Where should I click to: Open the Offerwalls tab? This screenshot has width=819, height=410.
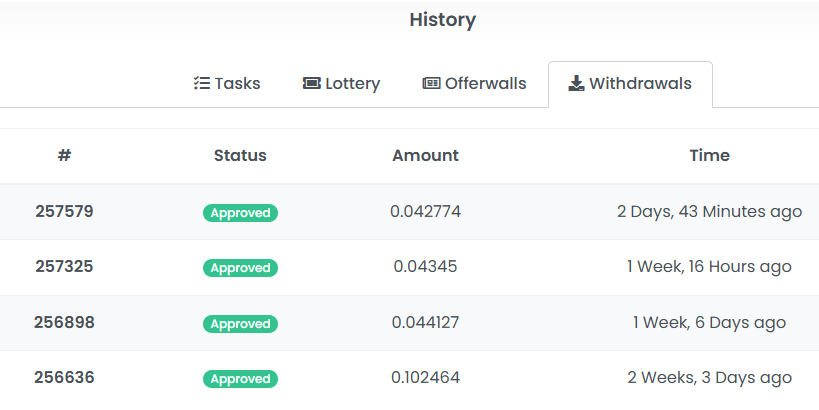pos(474,84)
